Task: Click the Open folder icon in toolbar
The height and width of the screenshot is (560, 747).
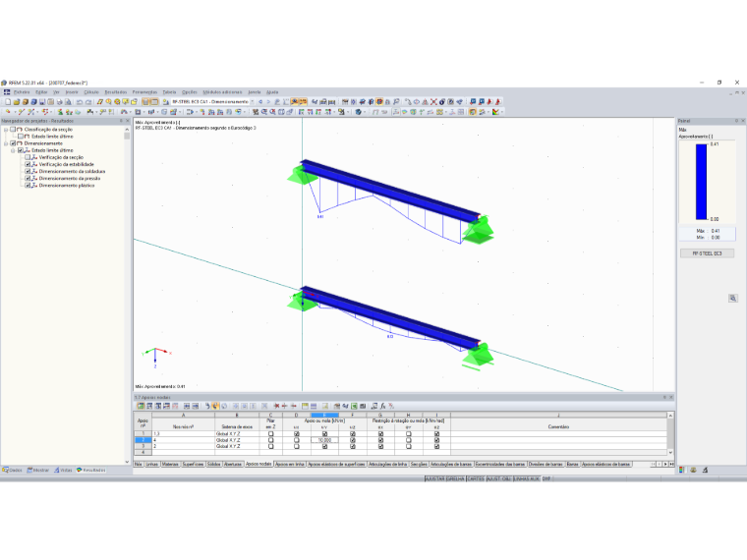Action: [x=17, y=102]
